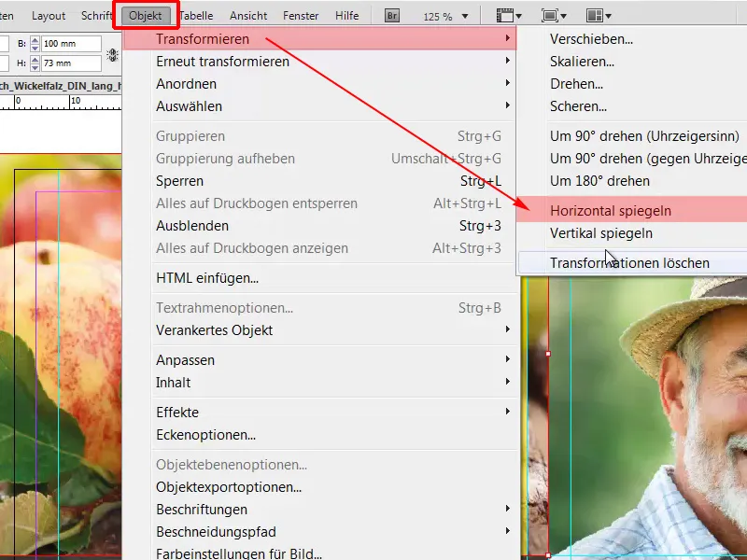The image size is (747, 560).
Task: Open the Layout menu
Action: click(x=49, y=16)
